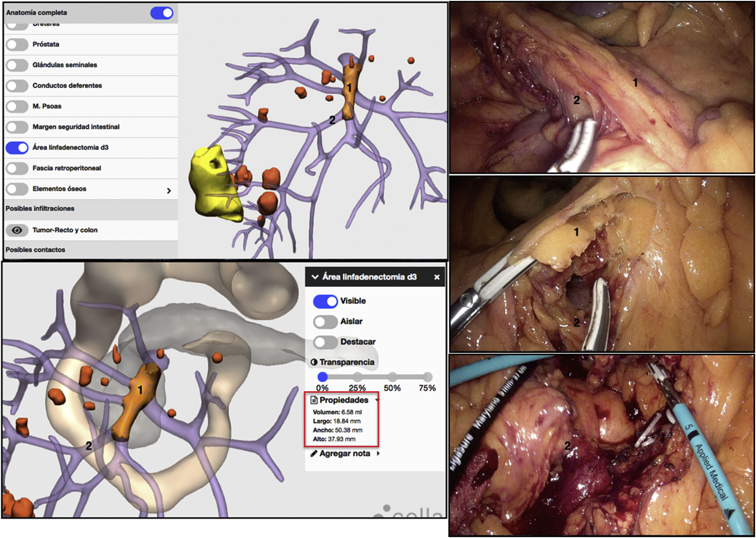Image resolution: width=756 pixels, height=538 pixels.
Task: Select the Posibles infiltraciones section header
Action: [x=40, y=209]
